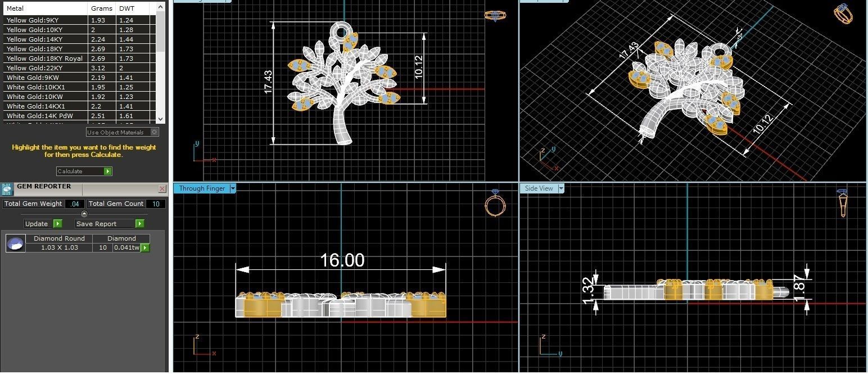Open the Through Finger viewport dropdown arrow
The image size is (868, 374).
coord(233,188)
